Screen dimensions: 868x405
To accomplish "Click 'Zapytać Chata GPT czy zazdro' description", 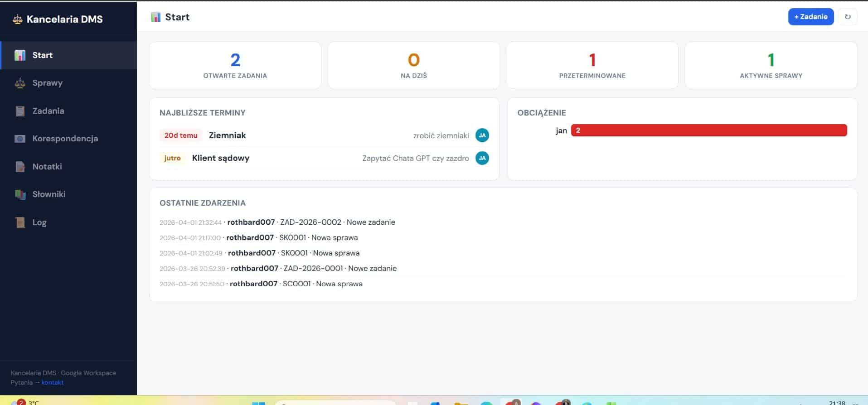I will point(416,158).
